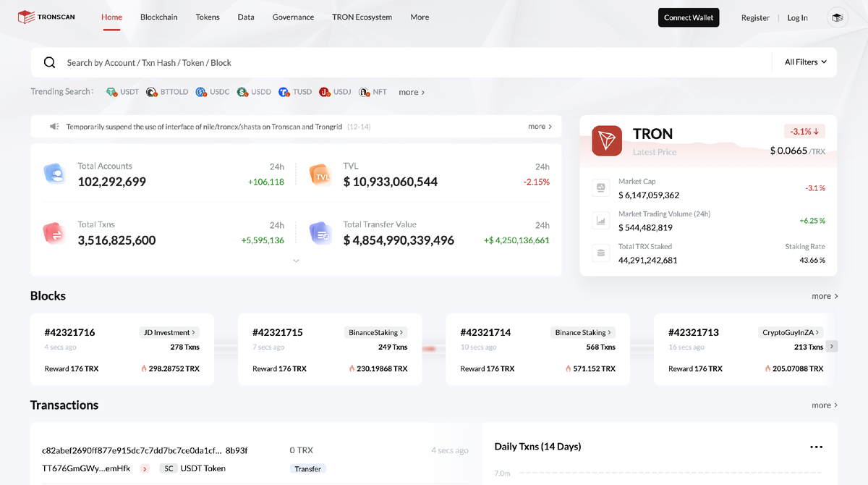Image resolution: width=868 pixels, height=485 pixels.
Task: Expand more trending searches
Action: click(412, 92)
